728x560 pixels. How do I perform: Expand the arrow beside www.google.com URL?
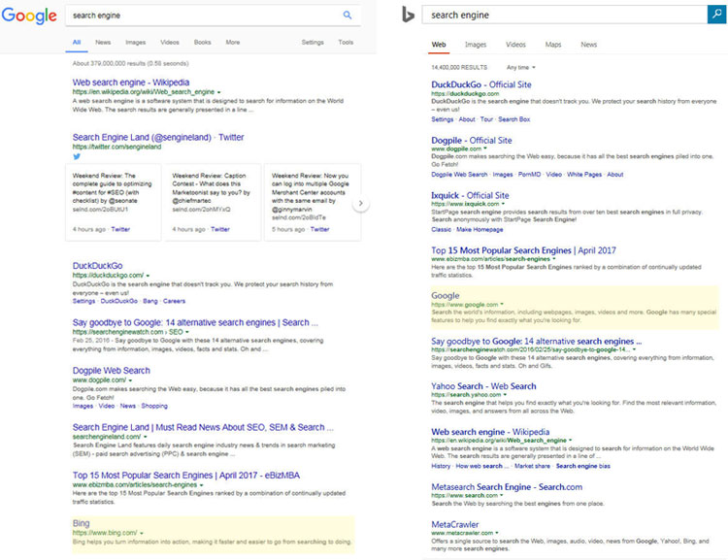[502, 305]
